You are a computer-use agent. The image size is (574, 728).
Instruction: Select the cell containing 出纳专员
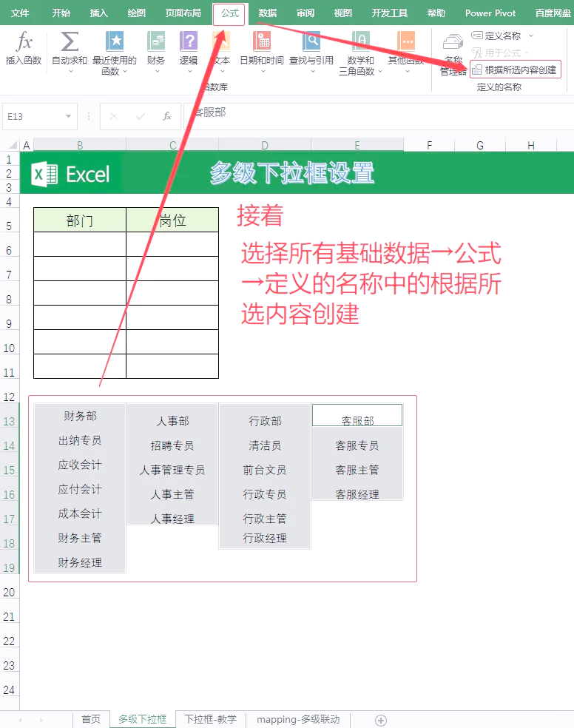point(80,440)
